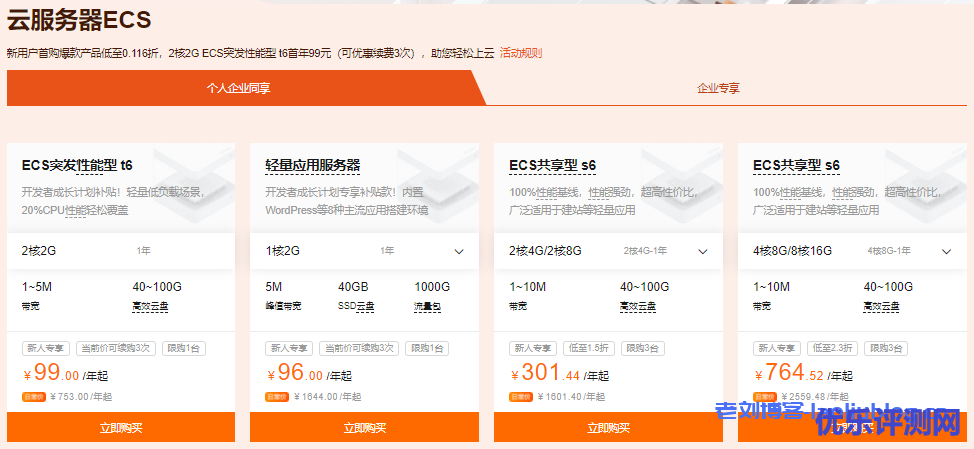Click the 40GB disk value
Viewport: 974px width, 449px height.
tap(353, 287)
